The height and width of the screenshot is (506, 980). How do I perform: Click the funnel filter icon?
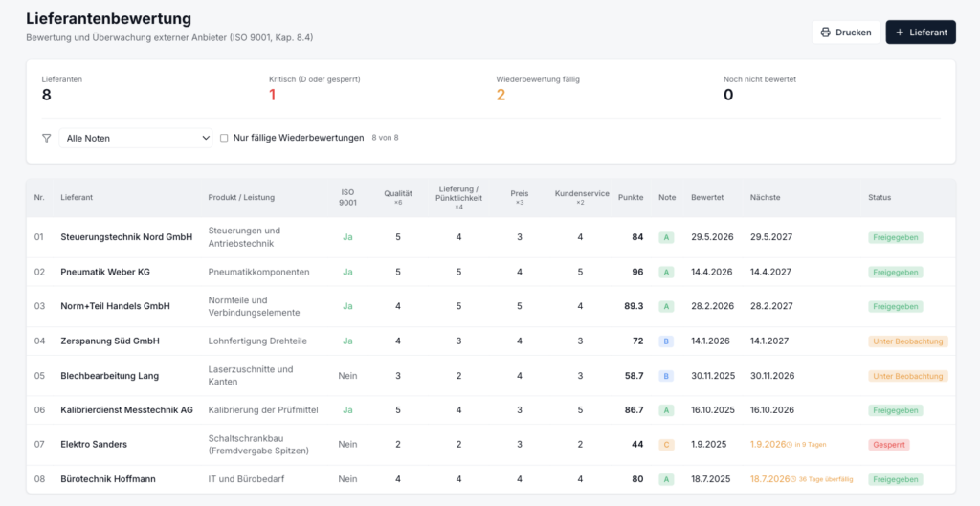tap(46, 138)
